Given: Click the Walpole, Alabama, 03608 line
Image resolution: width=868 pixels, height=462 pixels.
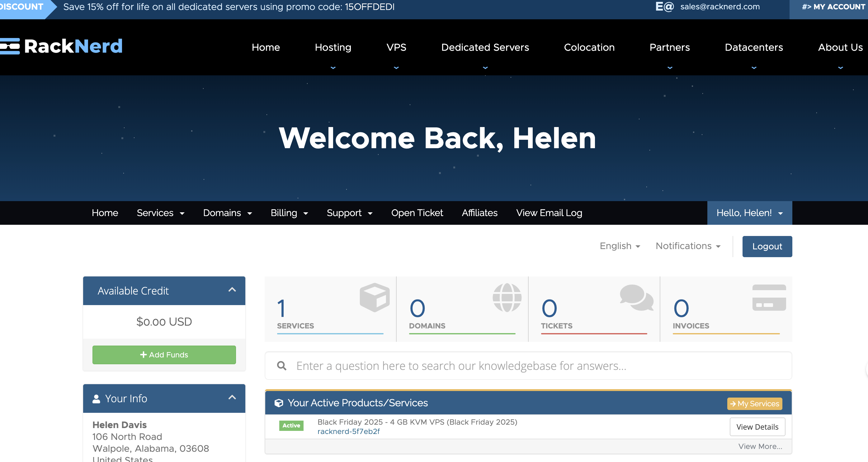Looking at the screenshot, I should pyautogui.click(x=151, y=449).
